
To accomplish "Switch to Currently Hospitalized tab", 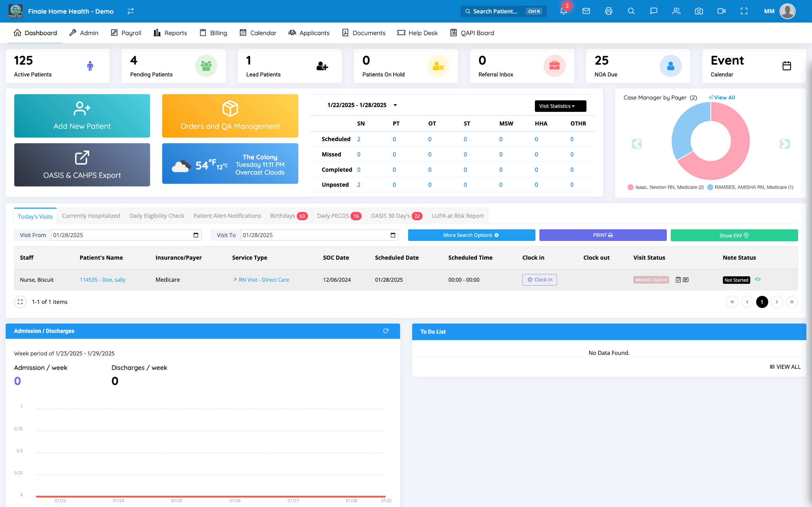I will (x=91, y=215).
